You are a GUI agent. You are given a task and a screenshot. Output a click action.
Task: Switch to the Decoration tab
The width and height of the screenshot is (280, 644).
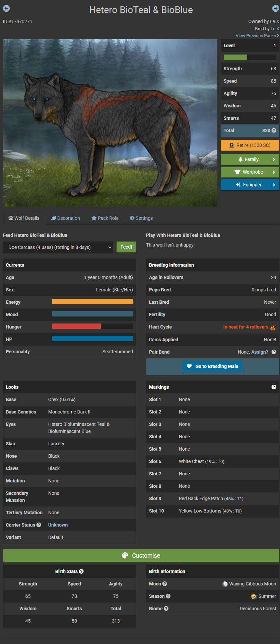(x=65, y=218)
